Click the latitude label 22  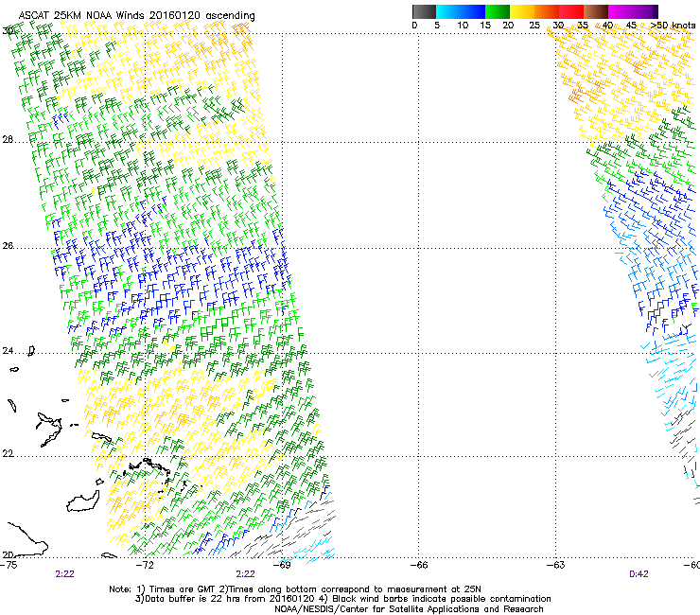8,454
